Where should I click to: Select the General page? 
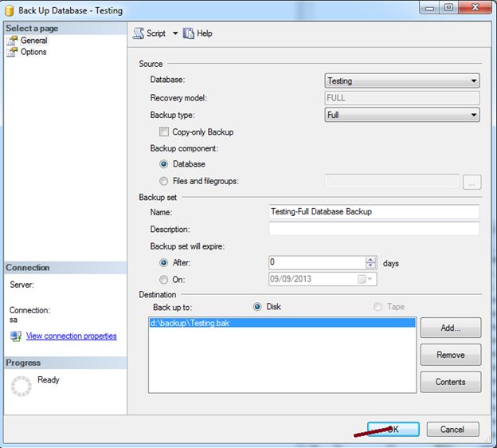click(33, 41)
